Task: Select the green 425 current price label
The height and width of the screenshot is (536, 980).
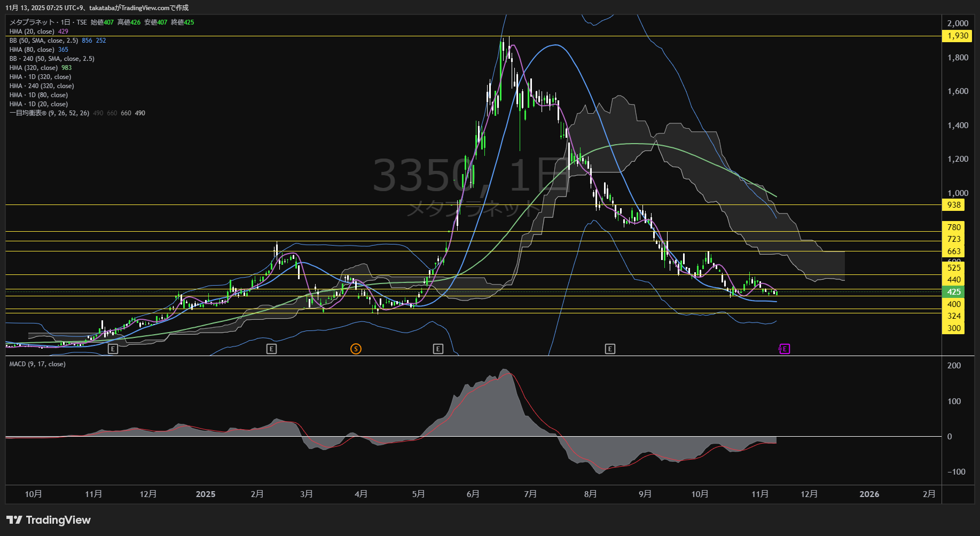Action: [954, 292]
